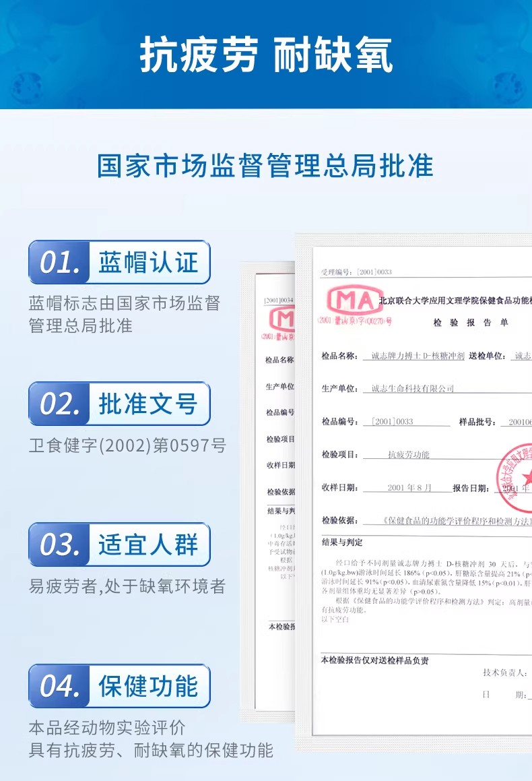Click the 收样日期 value 2001 年 8 月

click(x=409, y=488)
